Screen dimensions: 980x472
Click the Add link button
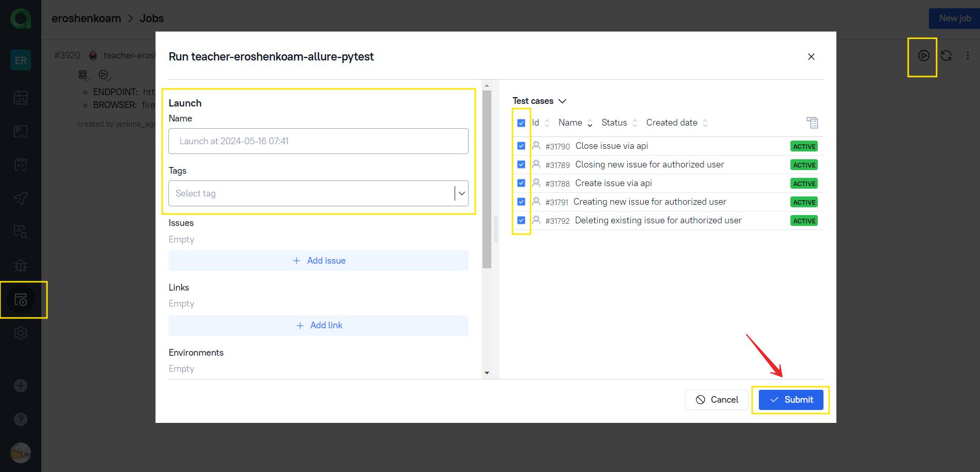[318, 325]
